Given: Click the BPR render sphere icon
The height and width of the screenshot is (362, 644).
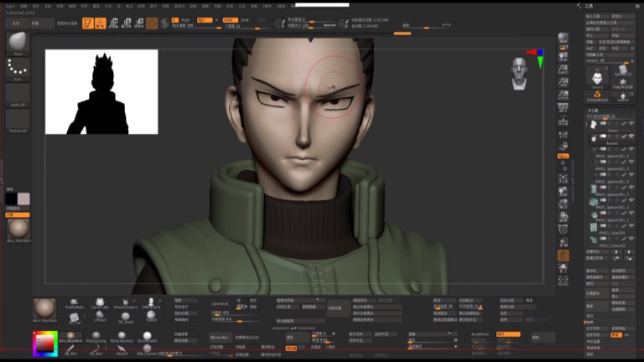Looking at the screenshot, I should point(563,39).
